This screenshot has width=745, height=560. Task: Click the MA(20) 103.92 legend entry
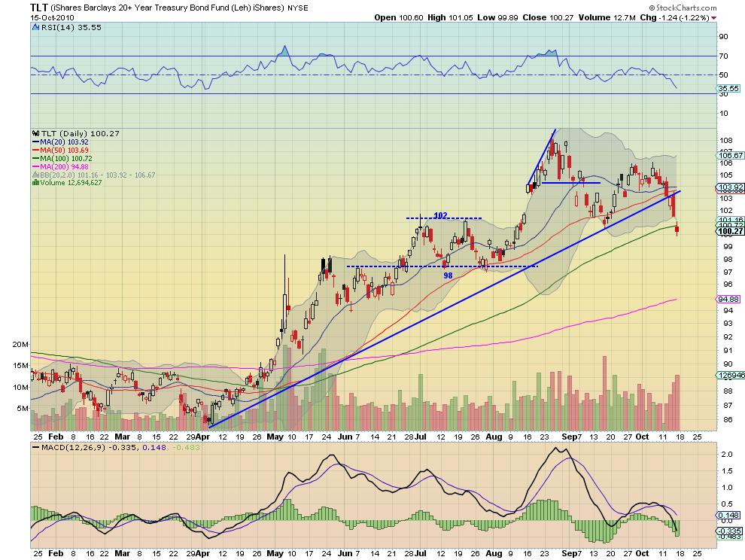click(64, 142)
